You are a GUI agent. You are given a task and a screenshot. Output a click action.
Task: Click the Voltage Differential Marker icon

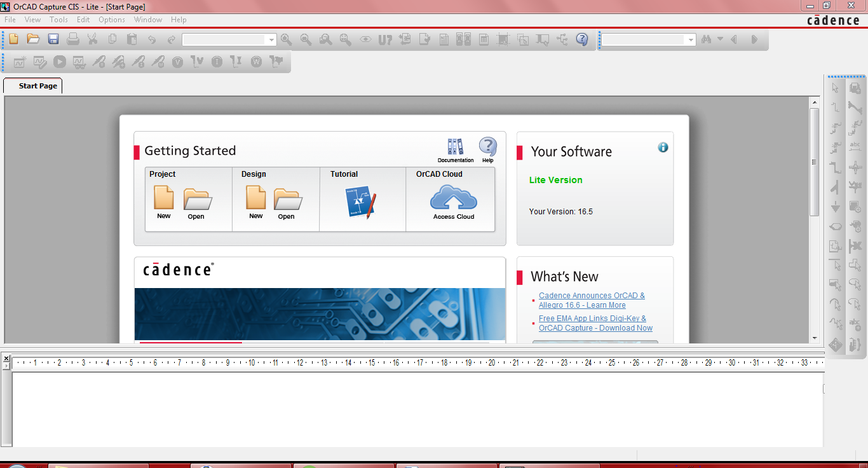coord(118,62)
